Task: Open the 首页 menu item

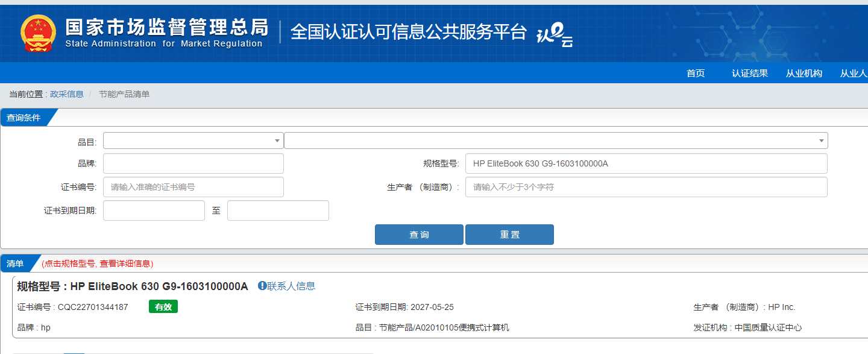Action: click(695, 73)
